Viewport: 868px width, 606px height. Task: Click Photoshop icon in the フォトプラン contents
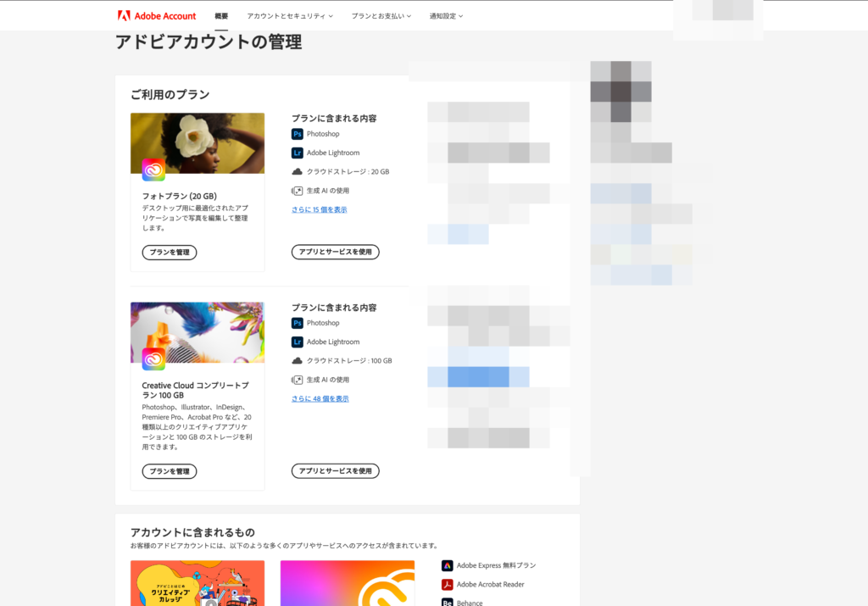tap(298, 134)
